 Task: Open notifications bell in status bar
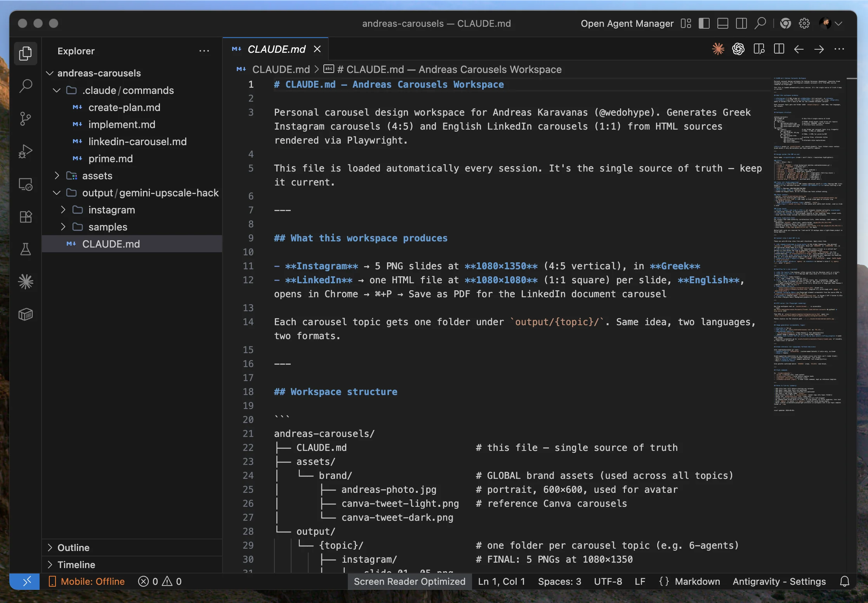click(x=845, y=581)
